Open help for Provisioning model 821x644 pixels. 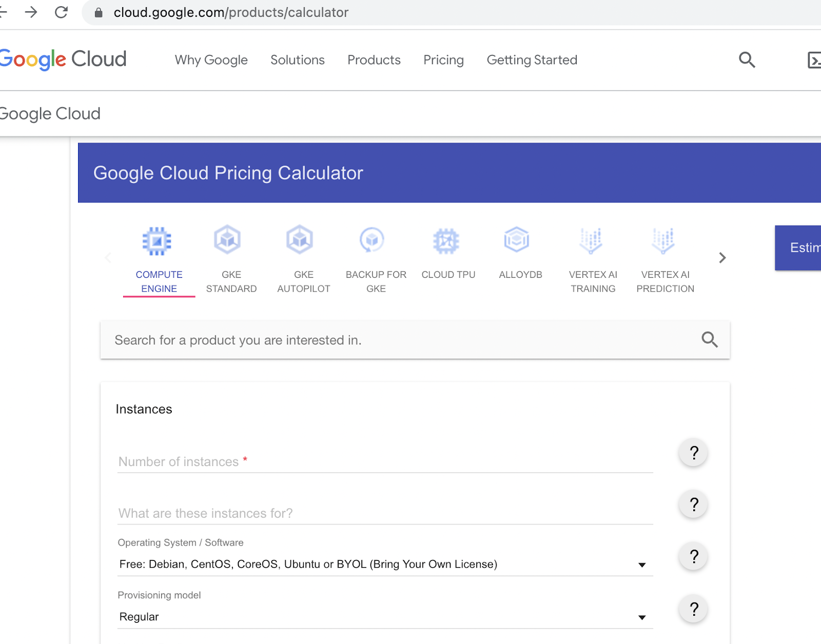coord(694,609)
